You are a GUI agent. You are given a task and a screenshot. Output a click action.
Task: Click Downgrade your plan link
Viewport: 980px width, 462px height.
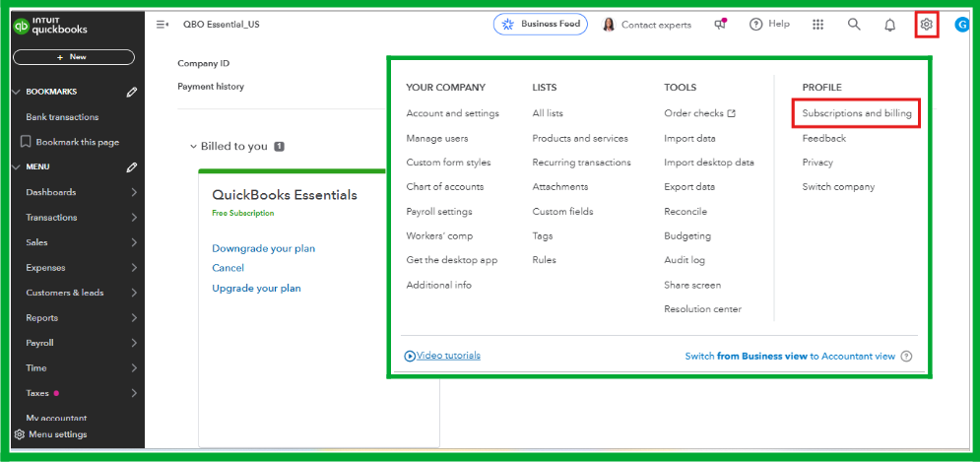coord(264,248)
